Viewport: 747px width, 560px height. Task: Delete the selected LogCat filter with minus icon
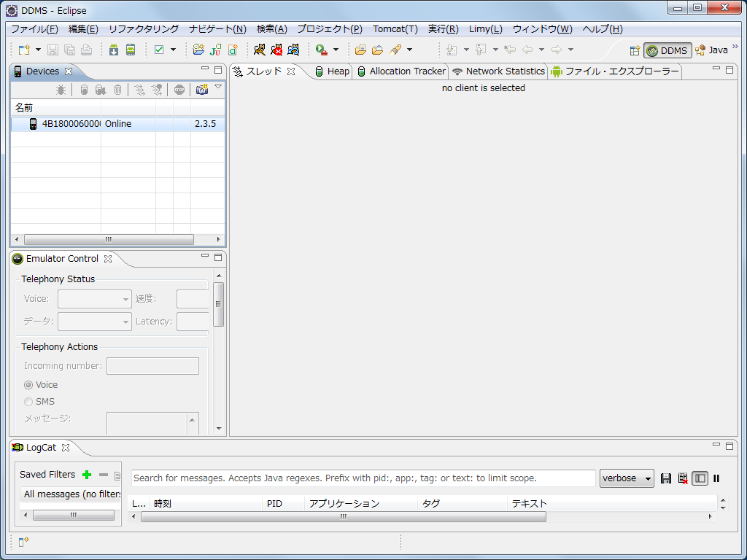(104, 474)
